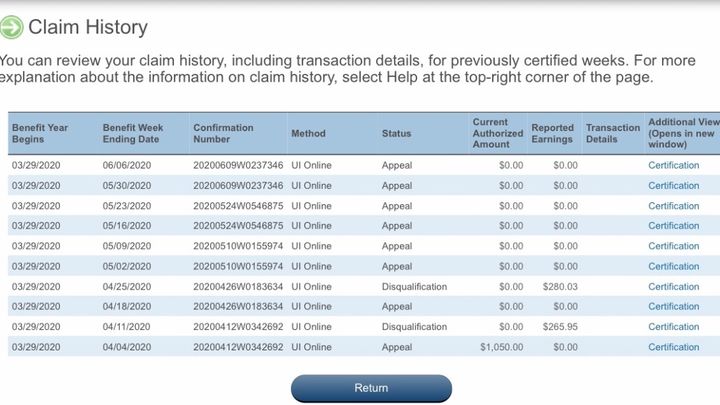Select the $1,050.00 authorized amount cell
The height and width of the screenshot is (405, 720).
coord(501,347)
